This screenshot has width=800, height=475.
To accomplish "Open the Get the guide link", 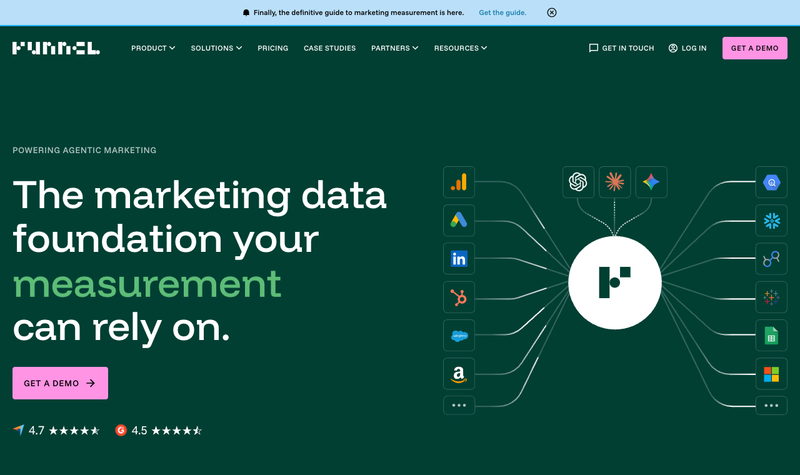I will click(503, 13).
